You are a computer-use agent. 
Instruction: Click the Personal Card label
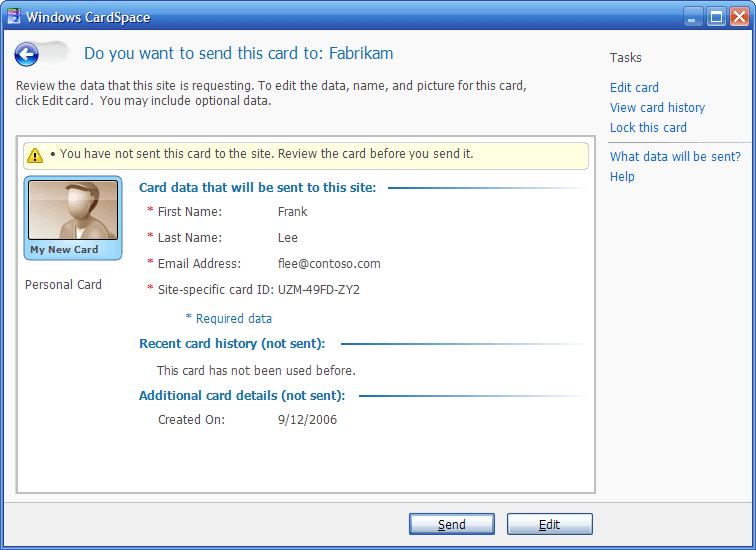pyautogui.click(x=63, y=285)
